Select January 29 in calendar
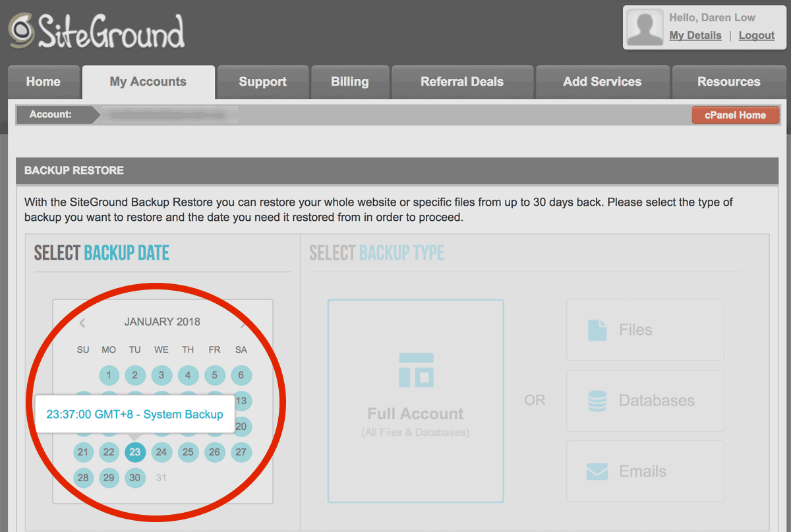Screen dimensions: 791x532 coord(109,478)
